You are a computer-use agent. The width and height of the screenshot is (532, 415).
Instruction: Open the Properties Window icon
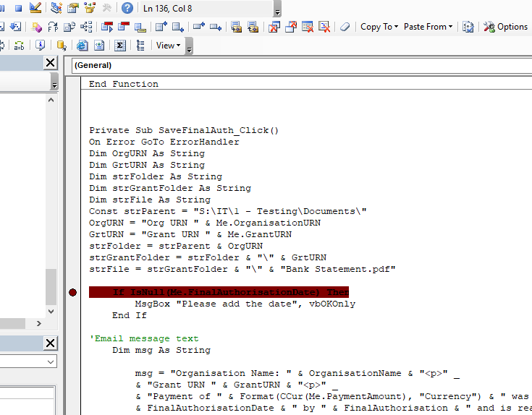(73, 8)
